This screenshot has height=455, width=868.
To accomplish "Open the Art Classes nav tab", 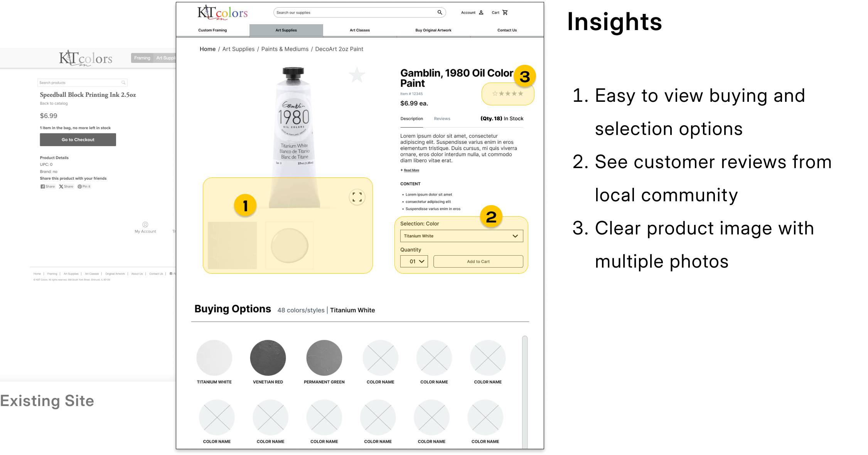I will (360, 30).
